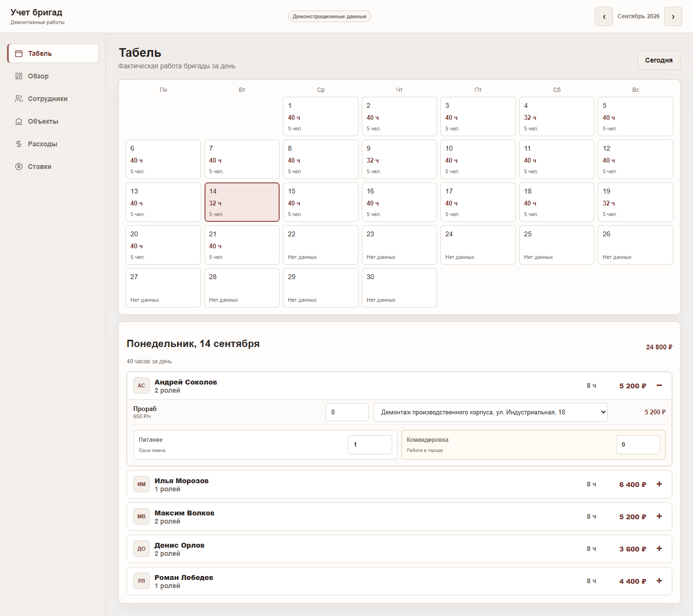Click the Демонстрационные данные badge
This screenshot has width=693, height=616.
pos(330,16)
